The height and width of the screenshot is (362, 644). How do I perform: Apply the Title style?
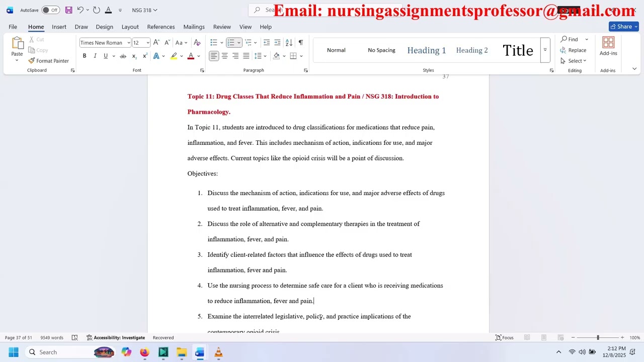pos(518,50)
